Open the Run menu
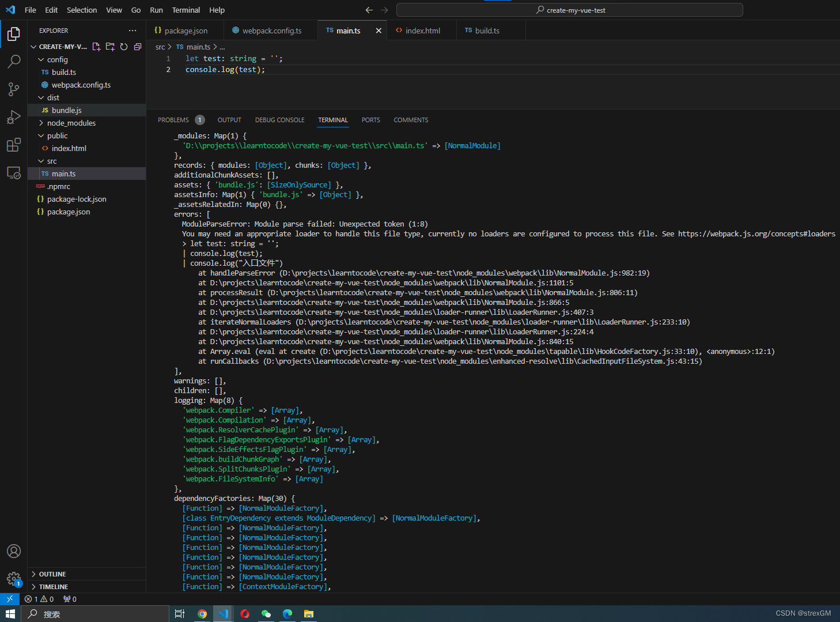The height and width of the screenshot is (622, 840). pyautogui.click(x=156, y=10)
